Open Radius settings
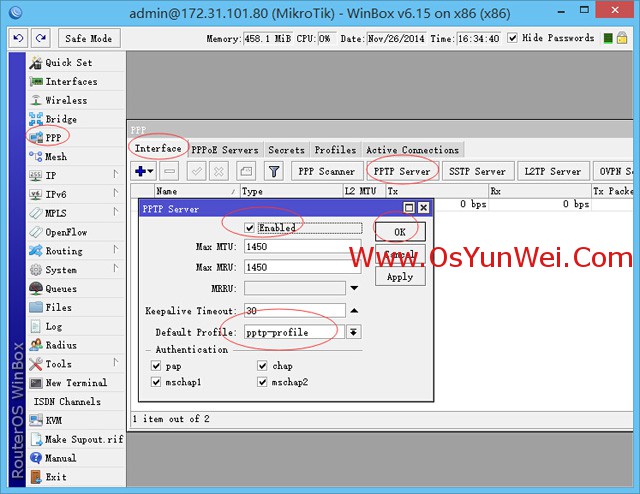This screenshot has width=640, height=494. pos(76,345)
